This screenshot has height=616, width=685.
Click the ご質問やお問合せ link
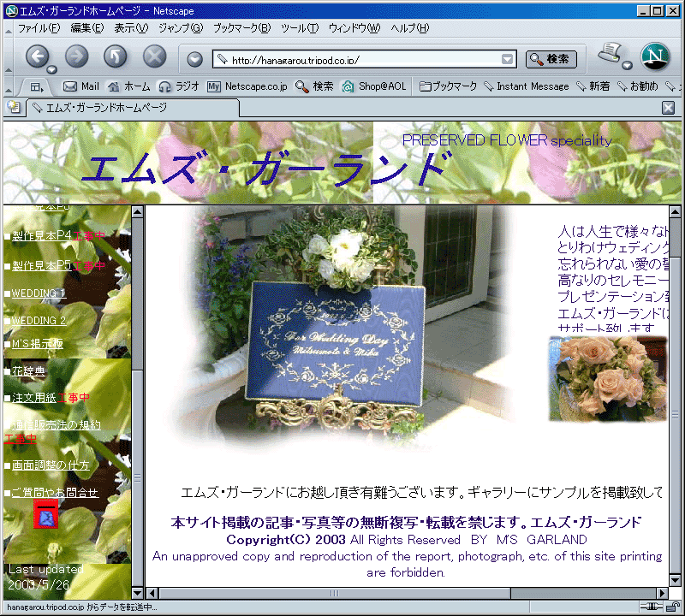coord(55,493)
